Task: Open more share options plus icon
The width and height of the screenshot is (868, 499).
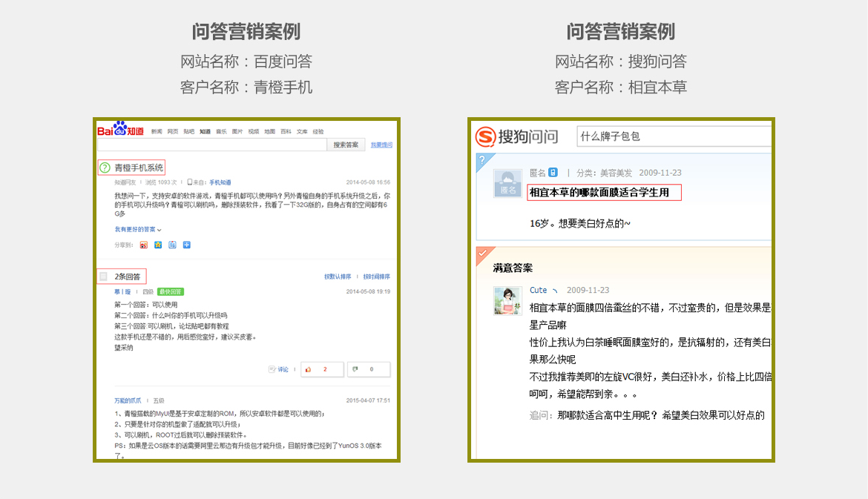Action: 186,245
